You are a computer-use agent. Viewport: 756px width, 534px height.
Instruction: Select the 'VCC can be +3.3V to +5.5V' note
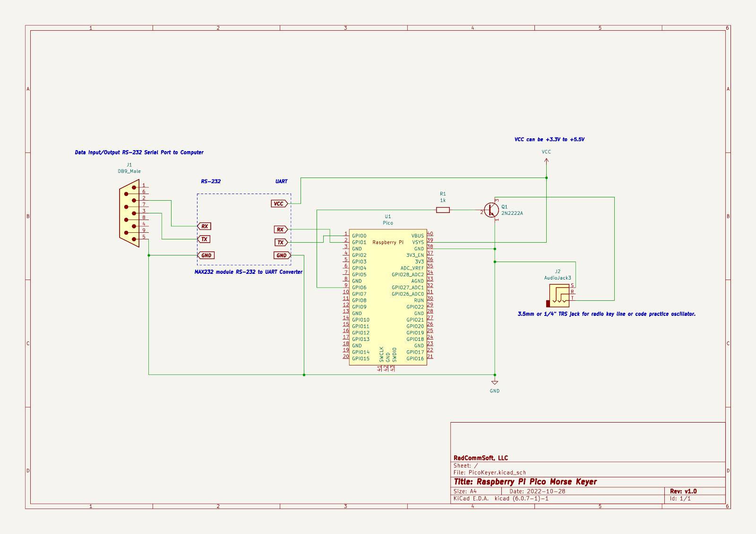[550, 140]
